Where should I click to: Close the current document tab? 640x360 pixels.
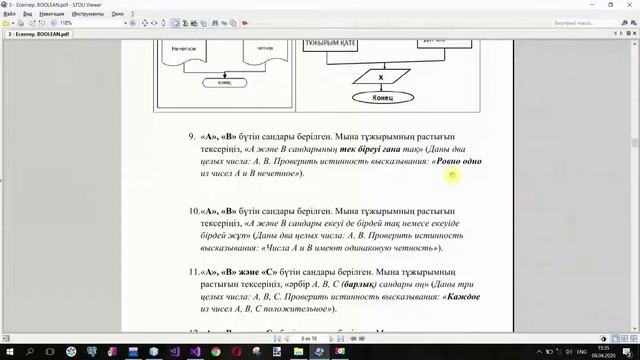click(x=635, y=33)
